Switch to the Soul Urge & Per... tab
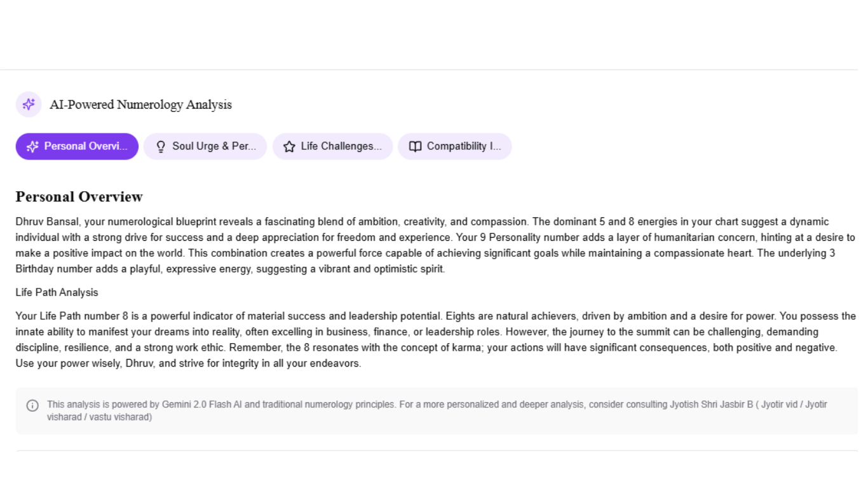 [x=205, y=146]
